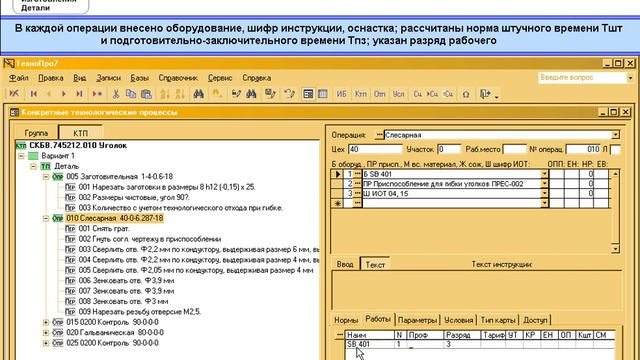
Task: Click the Omega symbol toolbar icon
Action: (x=466, y=94)
